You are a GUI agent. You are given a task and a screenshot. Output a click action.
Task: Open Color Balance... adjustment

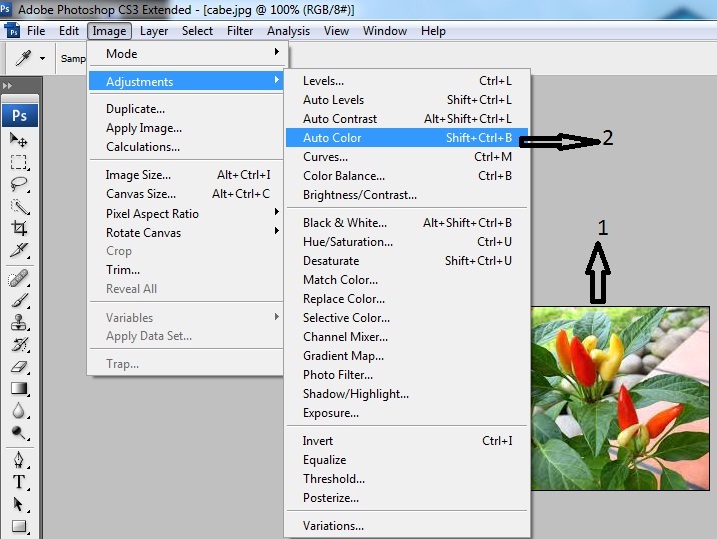407,176
